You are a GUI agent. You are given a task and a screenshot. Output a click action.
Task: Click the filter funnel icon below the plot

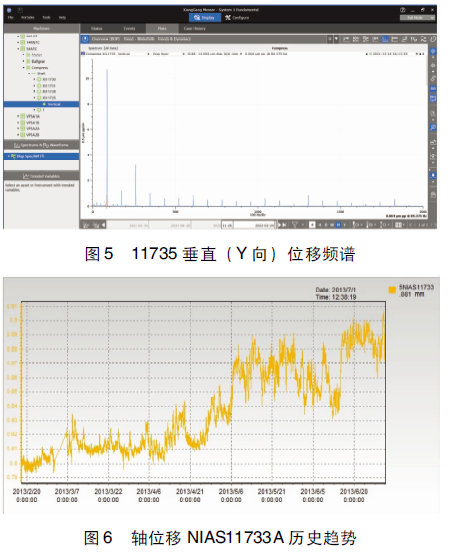pos(295,225)
